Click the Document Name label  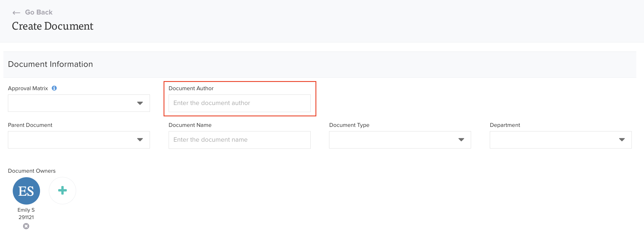(190, 125)
